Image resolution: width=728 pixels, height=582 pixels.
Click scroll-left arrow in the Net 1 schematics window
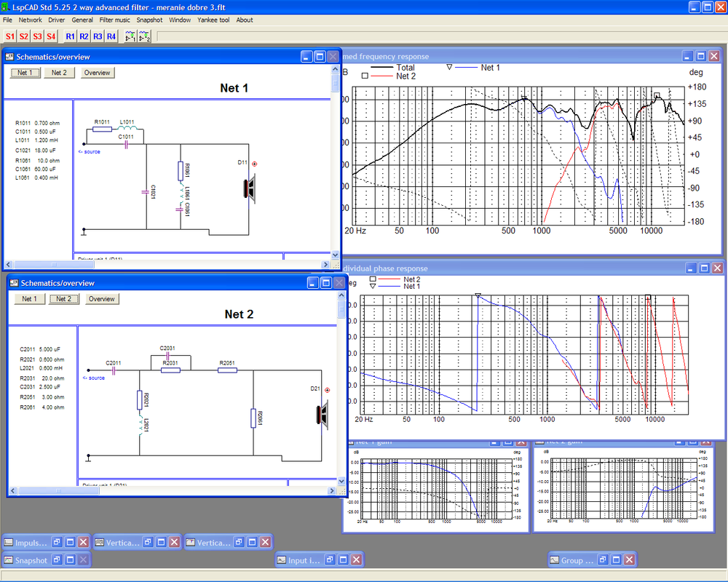(8, 265)
